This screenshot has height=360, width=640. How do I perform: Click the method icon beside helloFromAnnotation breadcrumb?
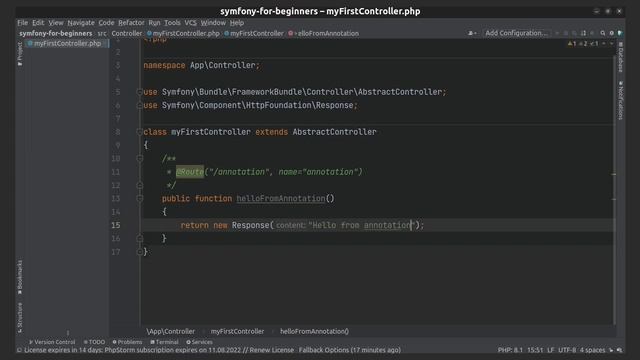291,33
